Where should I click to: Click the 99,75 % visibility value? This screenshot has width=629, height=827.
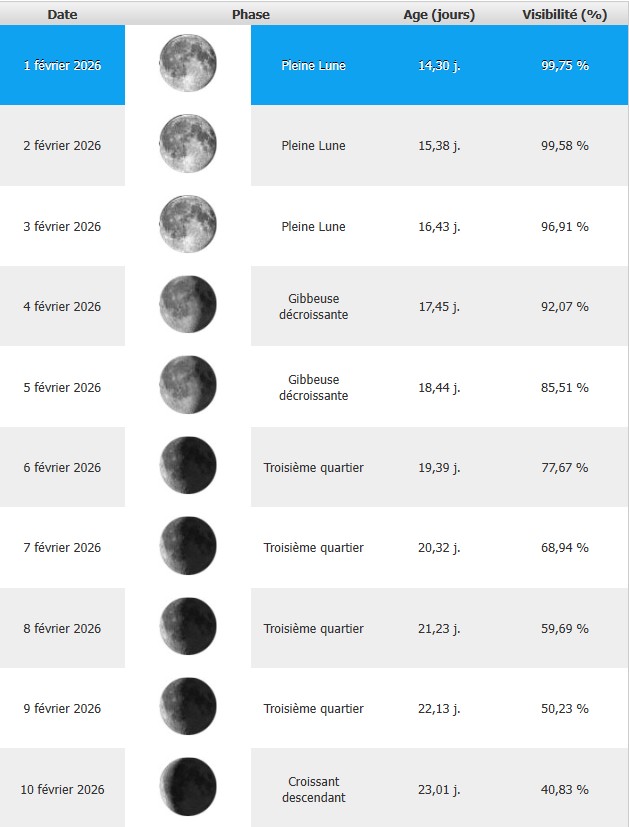tap(565, 65)
